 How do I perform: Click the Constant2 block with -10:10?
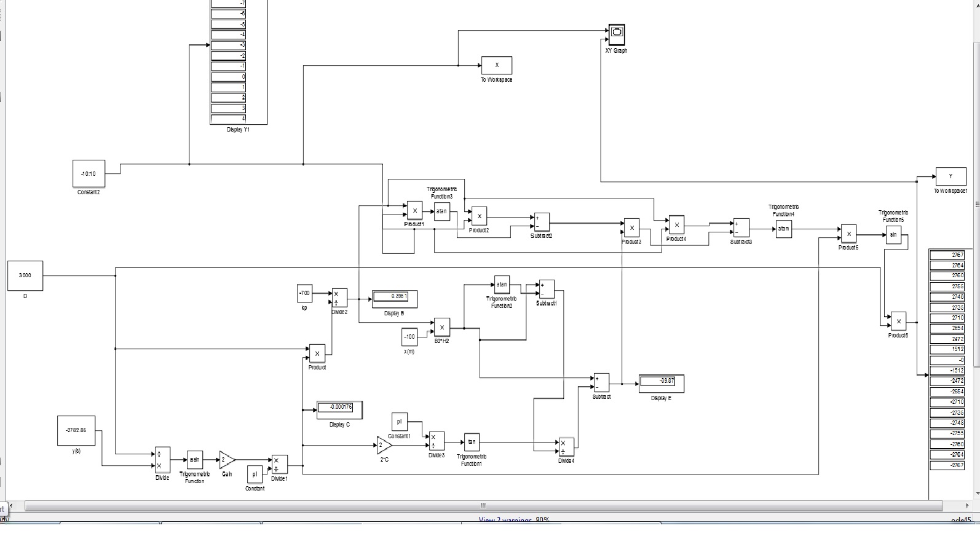[89, 174]
